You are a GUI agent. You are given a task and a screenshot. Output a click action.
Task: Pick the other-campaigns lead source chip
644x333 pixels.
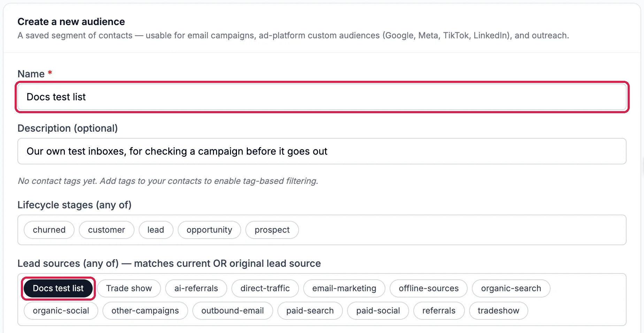[145, 311]
